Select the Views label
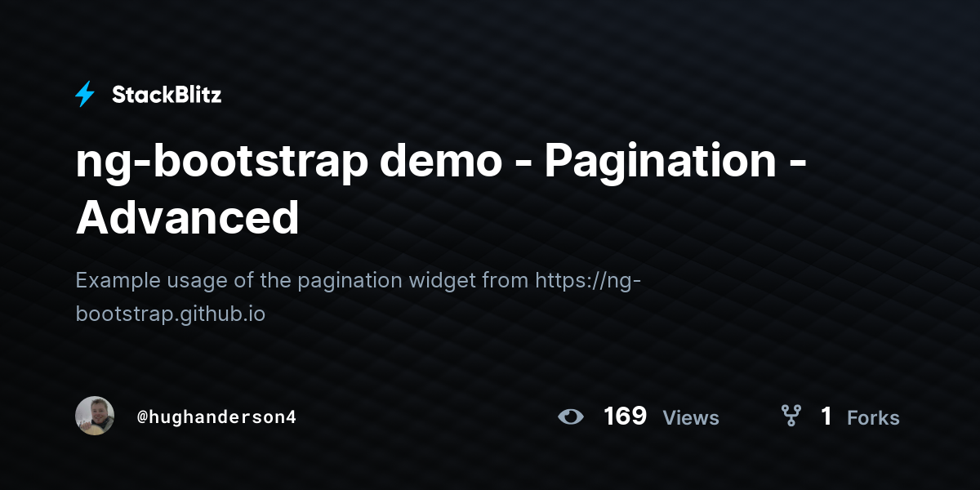 691,418
